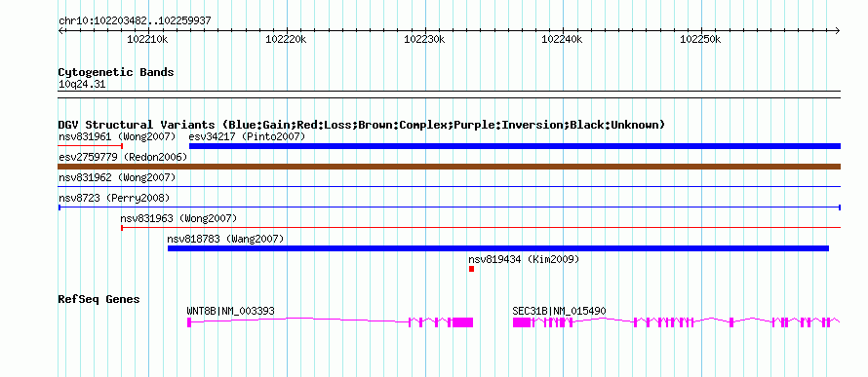
Task: Open variant label nsv819434 (Kim2009)
Action: [524, 259]
